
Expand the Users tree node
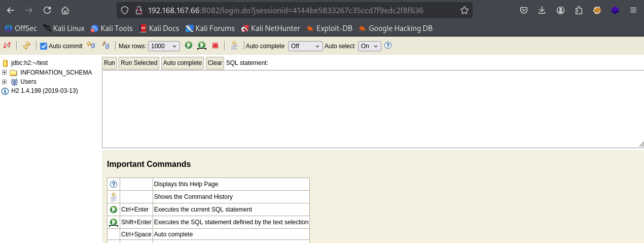[x=5, y=82]
